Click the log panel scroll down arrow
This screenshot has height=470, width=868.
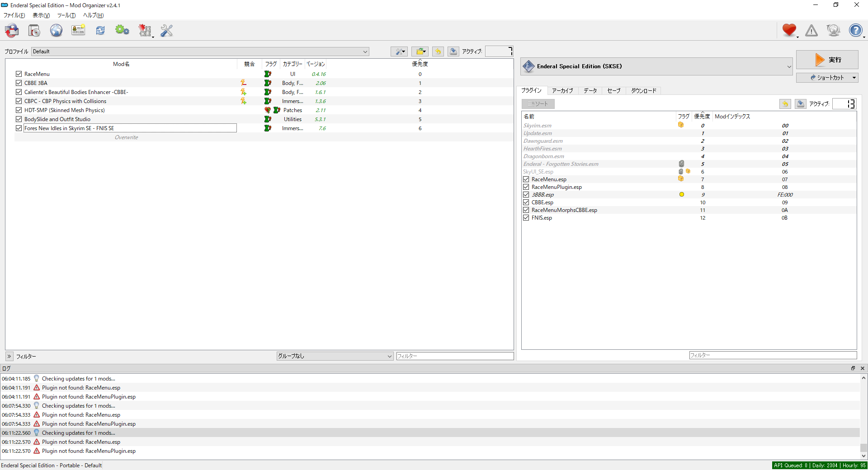point(863,456)
